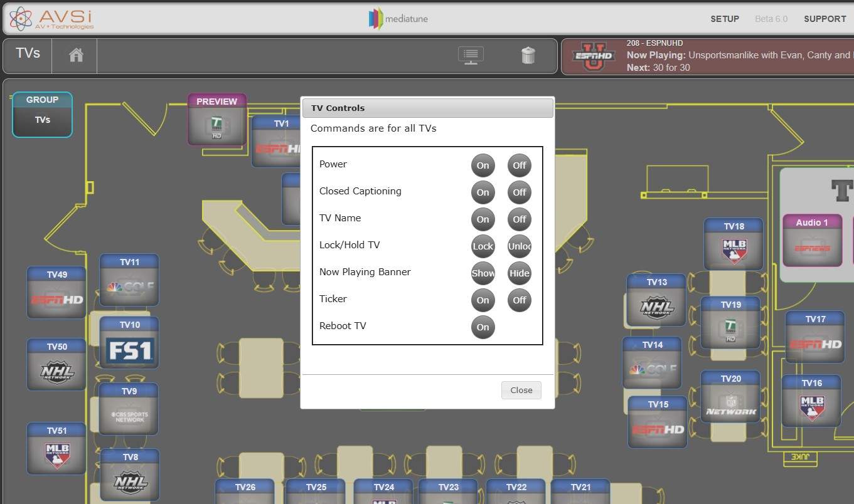Image resolution: width=854 pixels, height=504 pixels.
Task: Turn Power On for all TVs
Action: (x=483, y=165)
